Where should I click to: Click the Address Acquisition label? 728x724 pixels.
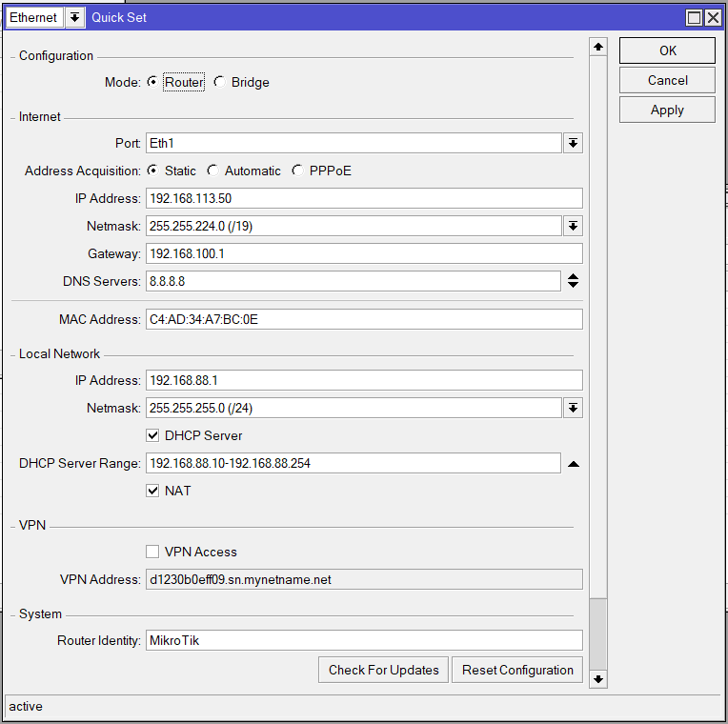click(82, 171)
